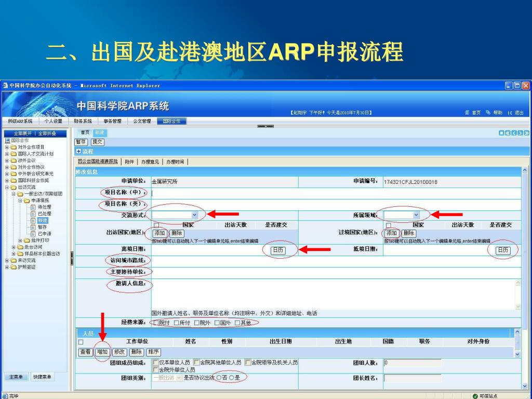Expand the 中外联合研究单元 tree node
Viewport: 532px width, 399px height.
click(7, 174)
